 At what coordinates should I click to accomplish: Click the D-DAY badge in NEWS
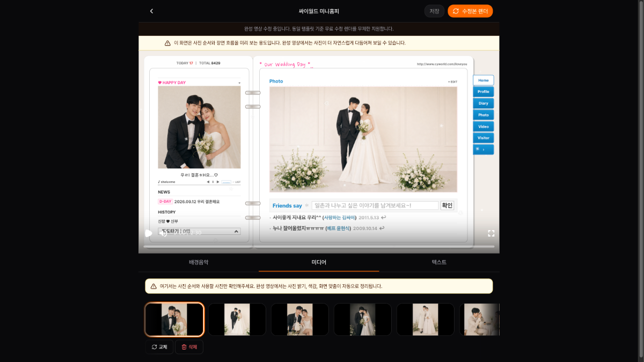165,202
